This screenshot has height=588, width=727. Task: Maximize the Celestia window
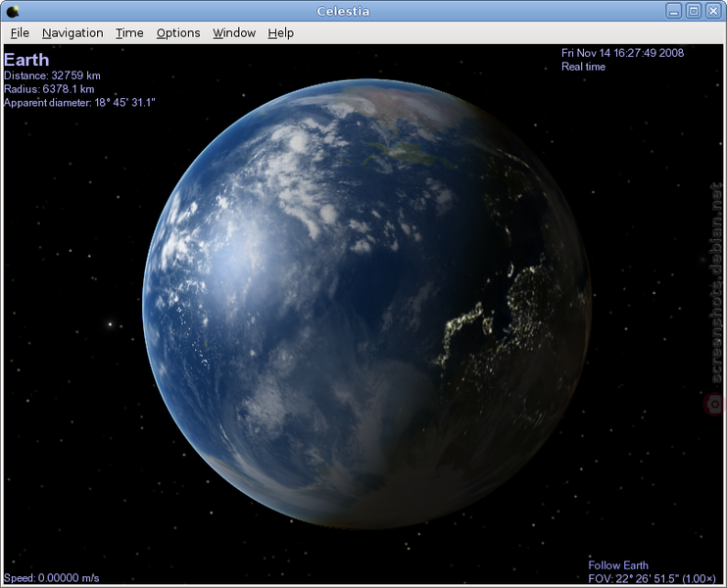(694, 11)
